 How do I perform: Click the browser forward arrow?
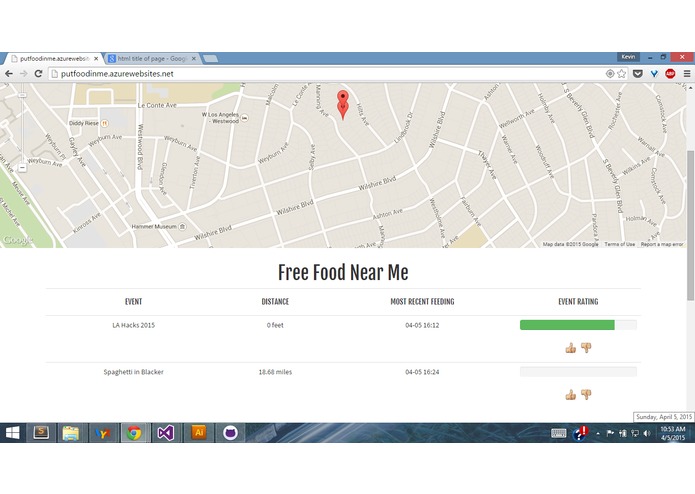(x=23, y=74)
